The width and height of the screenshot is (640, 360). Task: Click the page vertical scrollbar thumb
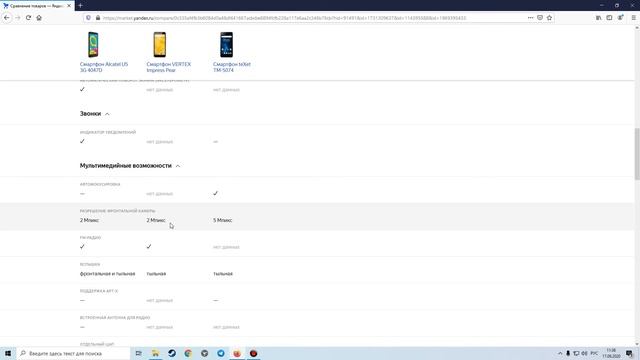637,153
